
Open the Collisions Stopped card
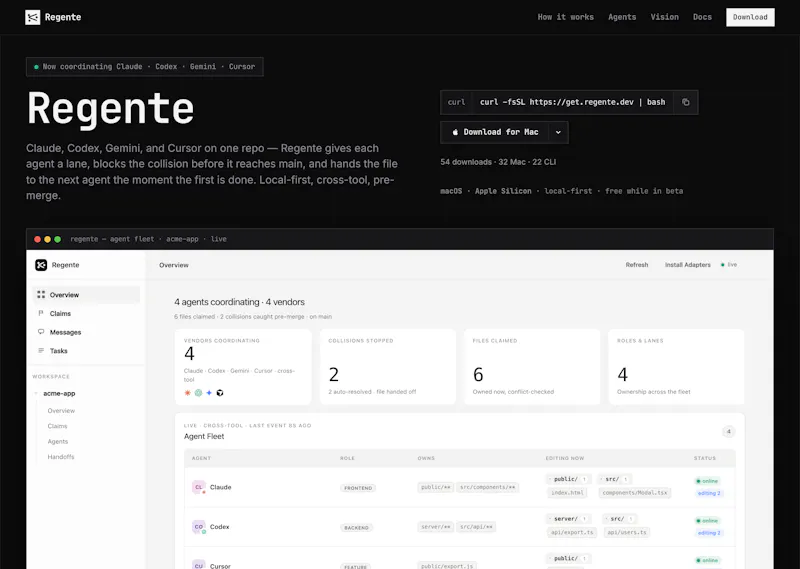388,367
